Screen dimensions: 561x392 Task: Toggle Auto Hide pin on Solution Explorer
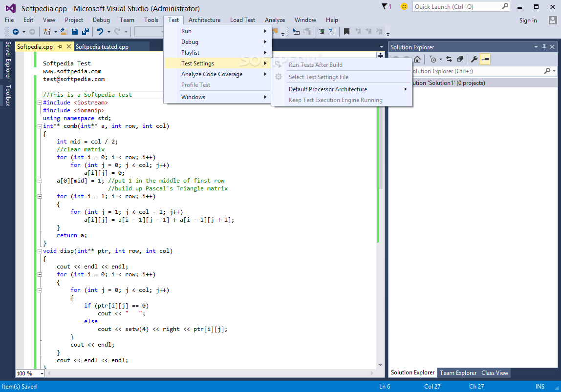[x=544, y=47]
